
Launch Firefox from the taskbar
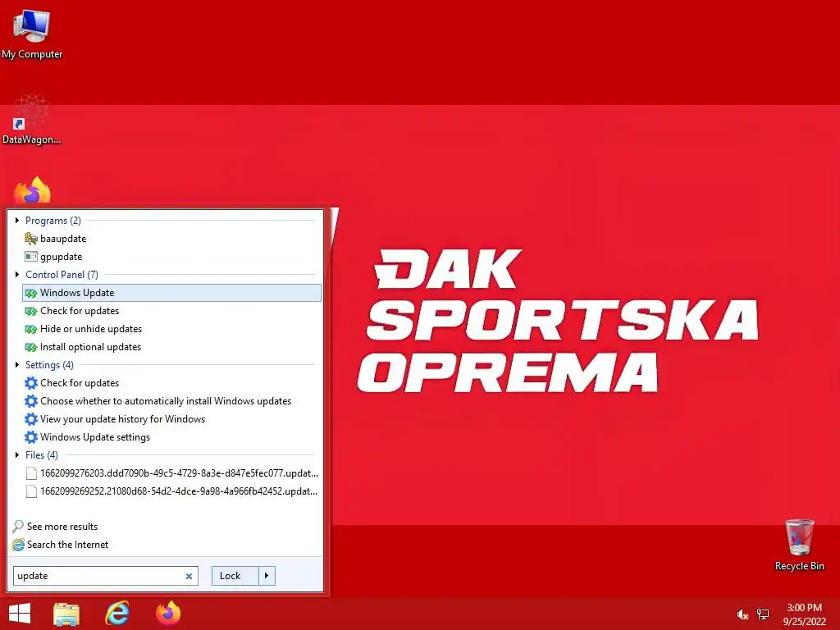(x=168, y=614)
